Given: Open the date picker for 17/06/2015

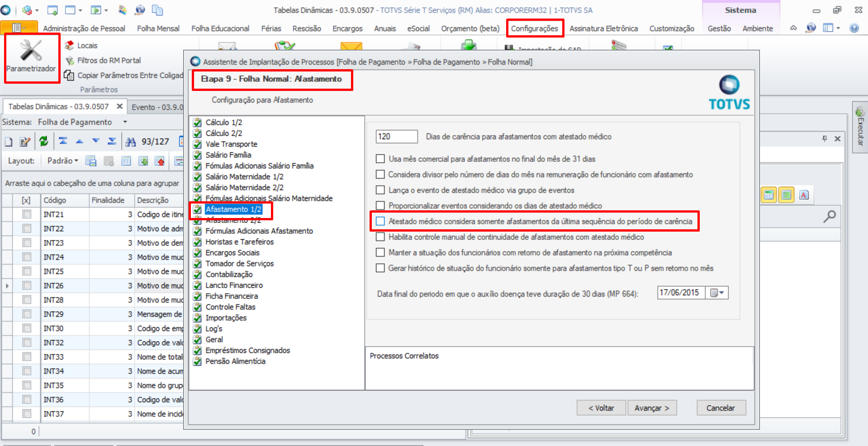Looking at the screenshot, I should [717, 293].
